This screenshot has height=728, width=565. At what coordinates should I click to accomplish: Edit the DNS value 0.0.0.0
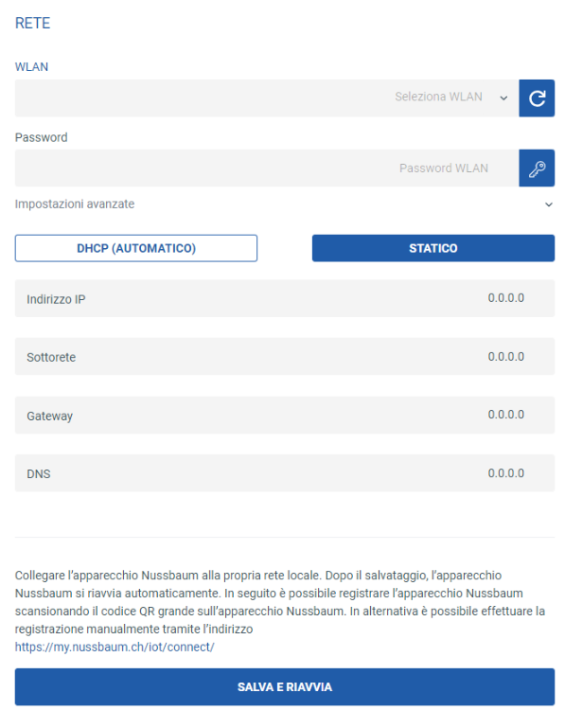[x=505, y=473]
